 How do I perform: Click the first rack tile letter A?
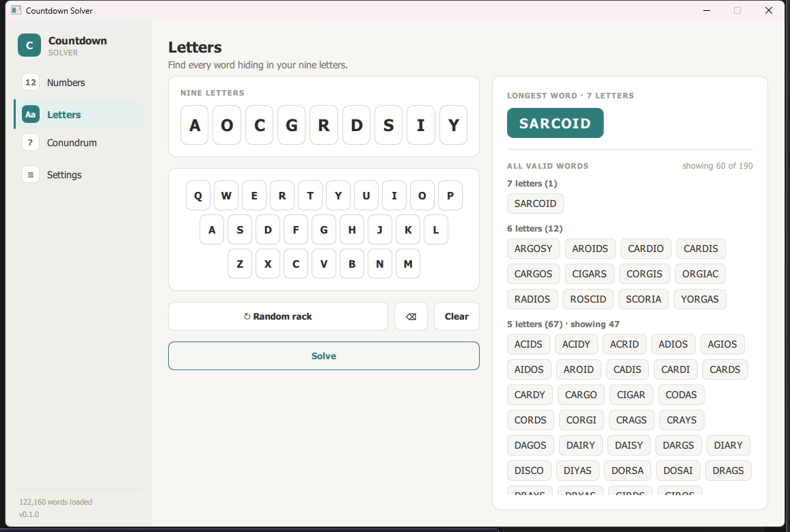coord(195,125)
